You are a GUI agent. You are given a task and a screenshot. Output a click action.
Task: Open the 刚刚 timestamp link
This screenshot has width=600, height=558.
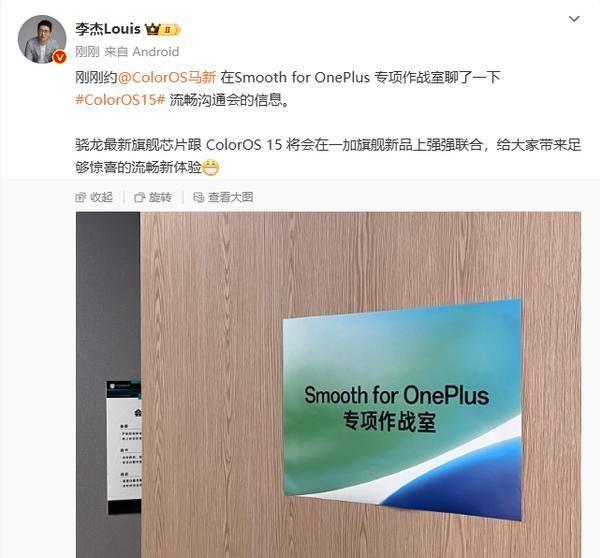(87, 51)
